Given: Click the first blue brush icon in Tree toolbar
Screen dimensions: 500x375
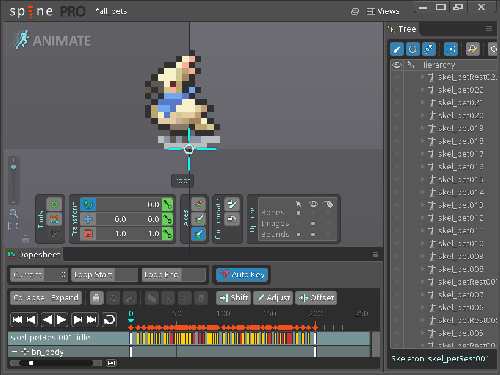Looking at the screenshot, I should point(397,49).
